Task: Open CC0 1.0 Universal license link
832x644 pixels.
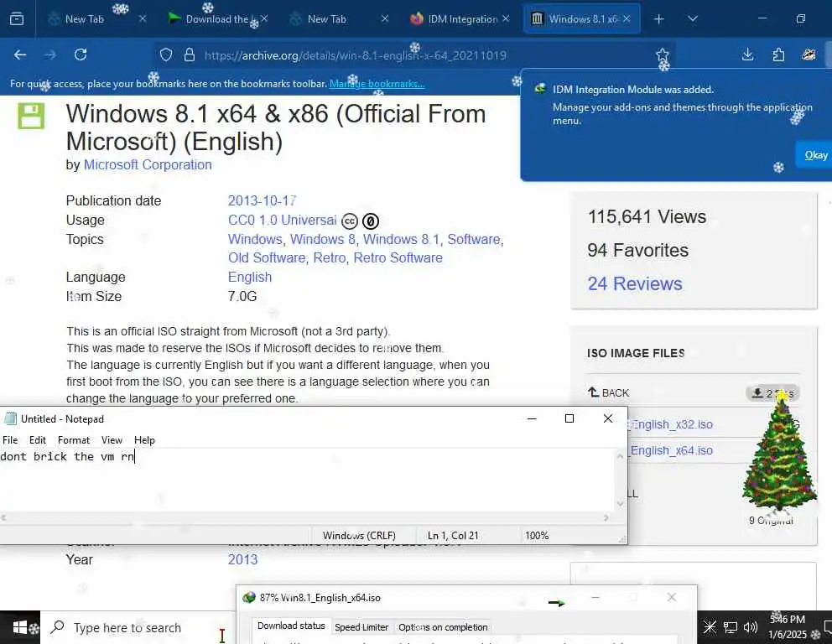Action: [283, 221]
